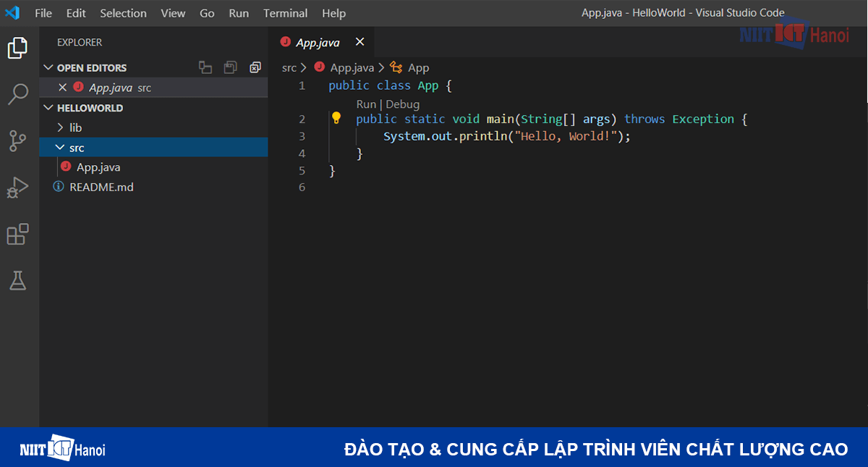Click the New Untitled Editor icon
This screenshot has height=467, width=868.
[x=205, y=67]
